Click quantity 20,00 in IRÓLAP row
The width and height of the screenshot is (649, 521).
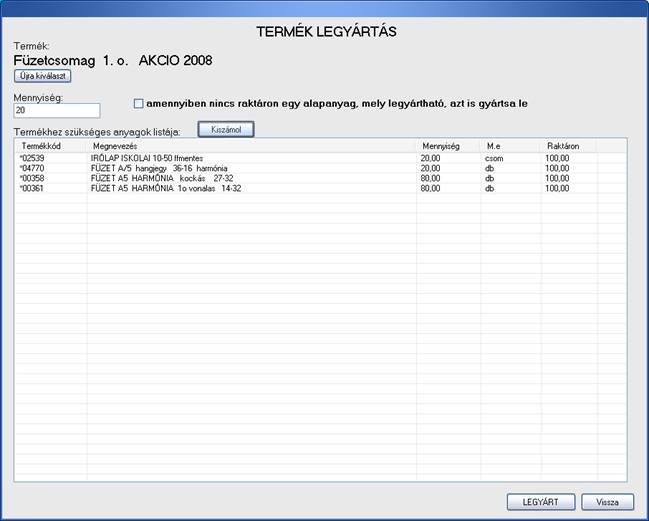coord(430,158)
